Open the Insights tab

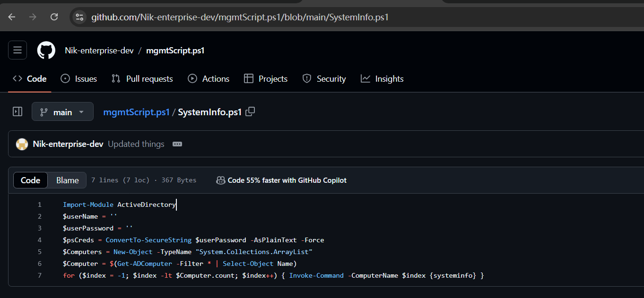pos(382,79)
